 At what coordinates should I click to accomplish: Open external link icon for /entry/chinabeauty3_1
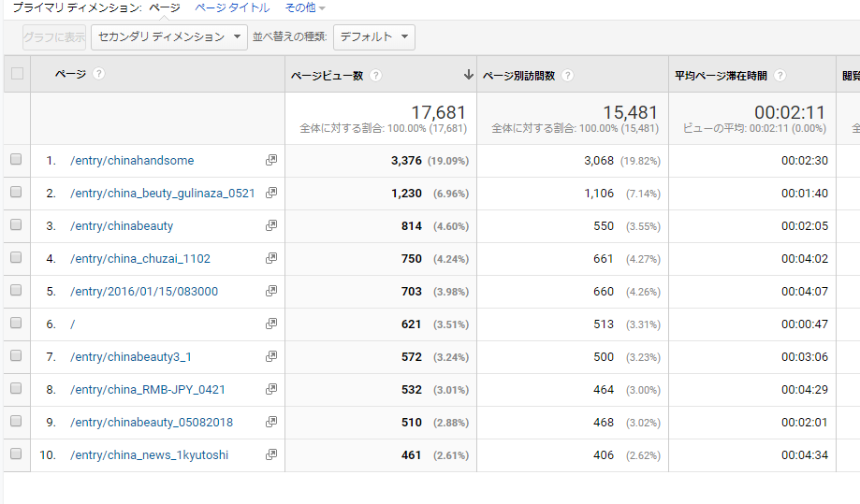point(271,356)
